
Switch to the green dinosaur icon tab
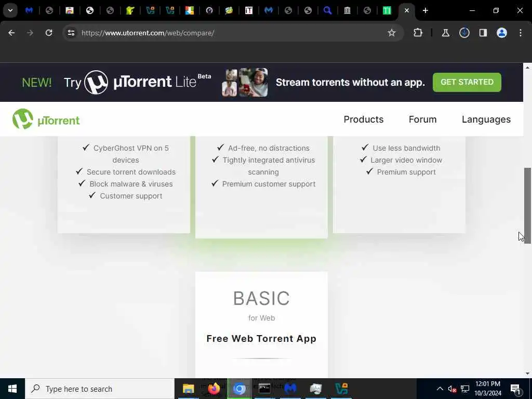point(130,10)
